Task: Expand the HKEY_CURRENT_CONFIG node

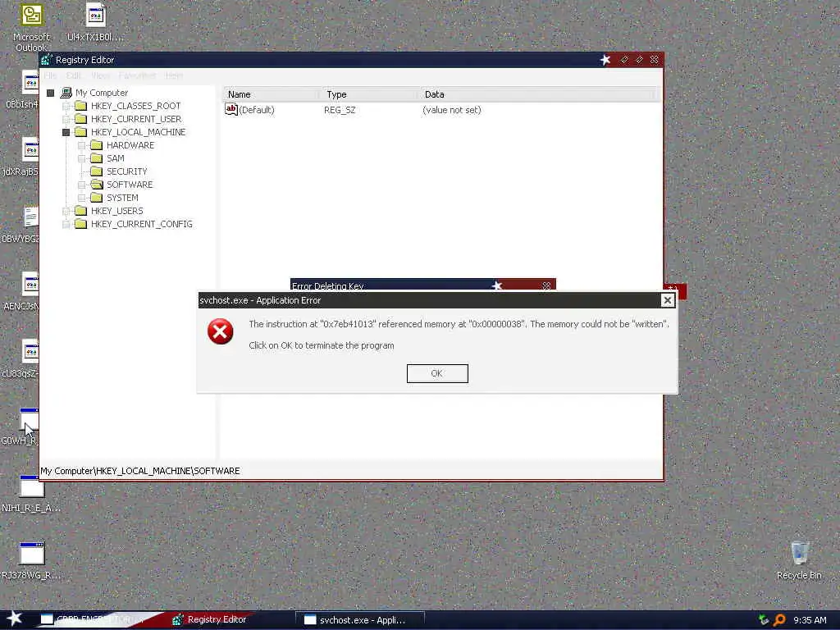Action: click(66, 224)
